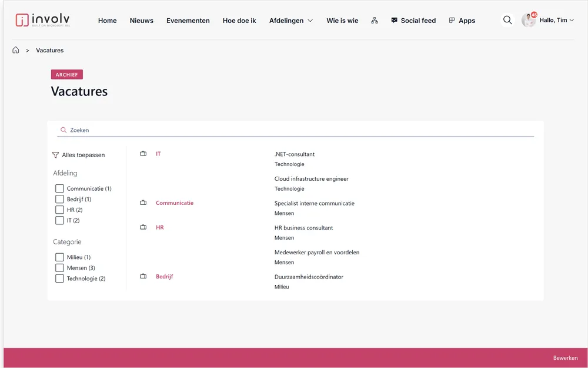Click the Vacatures breadcrumb
The width and height of the screenshot is (588, 368).
pos(49,50)
